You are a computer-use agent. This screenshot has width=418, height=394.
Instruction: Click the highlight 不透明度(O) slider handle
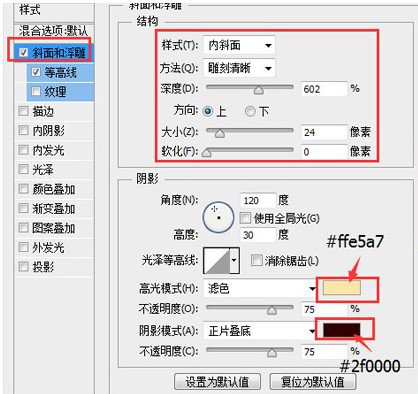[x=272, y=310]
